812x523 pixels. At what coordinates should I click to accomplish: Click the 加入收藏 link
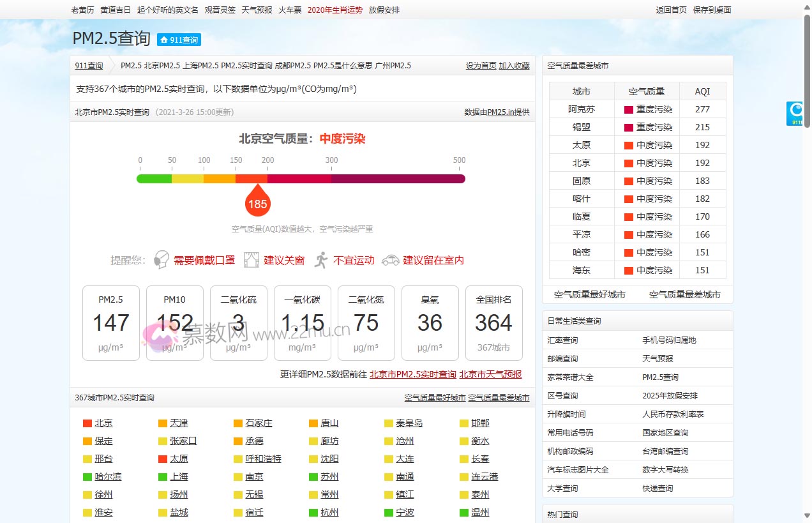[515, 65]
